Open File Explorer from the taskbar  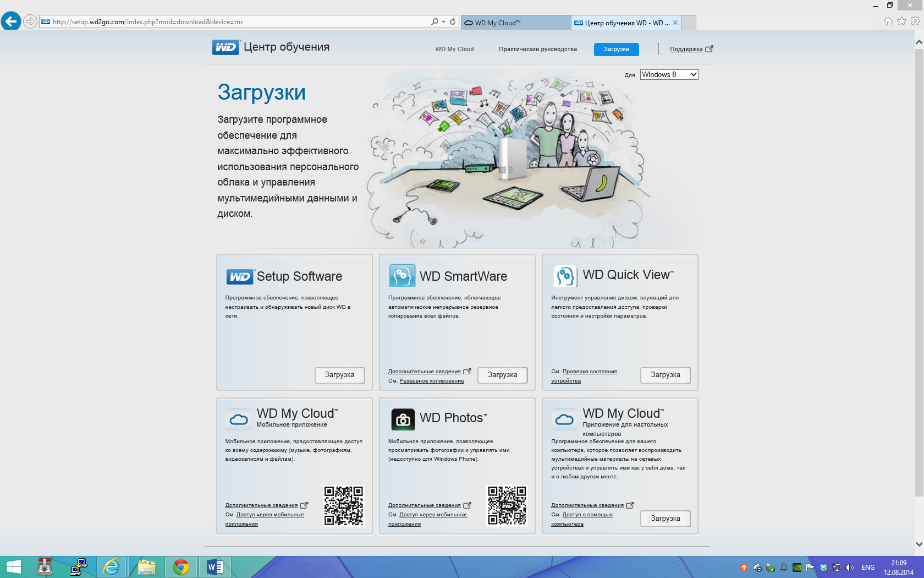(x=146, y=567)
